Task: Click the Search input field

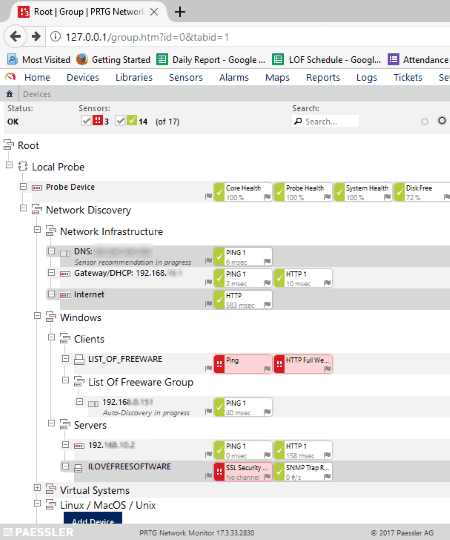Action: (325, 121)
